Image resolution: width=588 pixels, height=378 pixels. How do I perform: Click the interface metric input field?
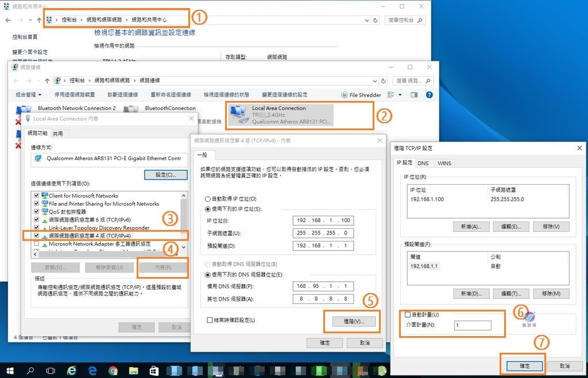click(x=473, y=325)
